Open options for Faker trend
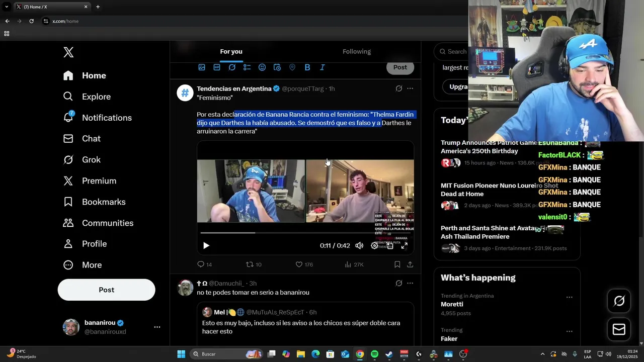The height and width of the screenshot is (362, 644). pos(569,331)
